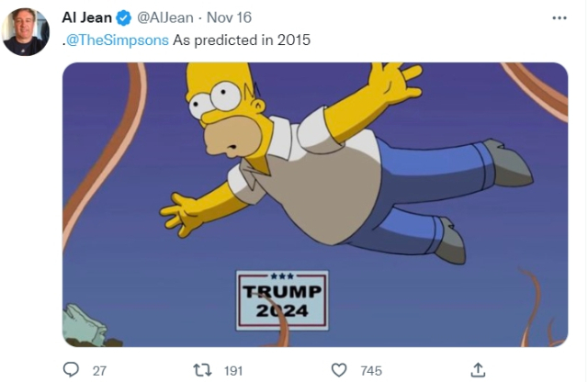Click the like count 745
The height and width of the screenshot is (382, 588).
pyautogui.click(x=370, y=370)
